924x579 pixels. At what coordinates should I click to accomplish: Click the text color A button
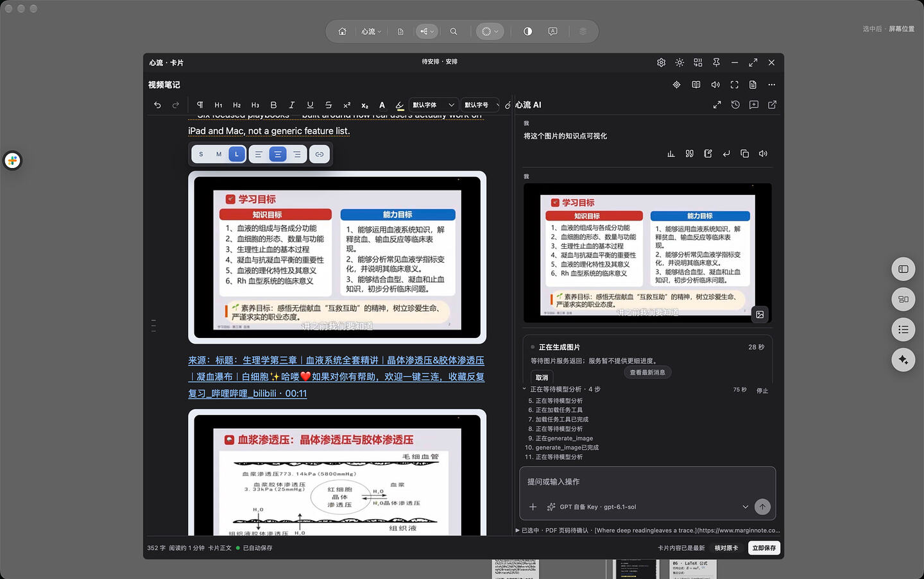(x=382, y=105)
